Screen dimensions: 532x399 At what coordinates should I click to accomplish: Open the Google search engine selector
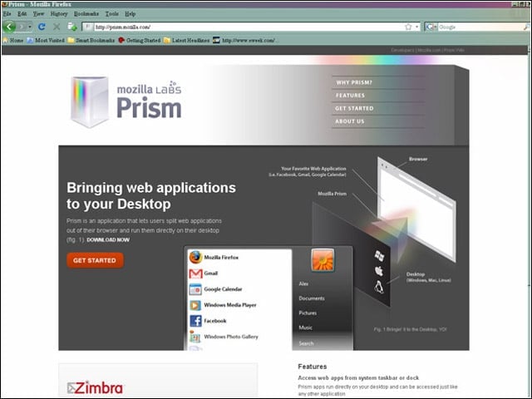(431, 27)
